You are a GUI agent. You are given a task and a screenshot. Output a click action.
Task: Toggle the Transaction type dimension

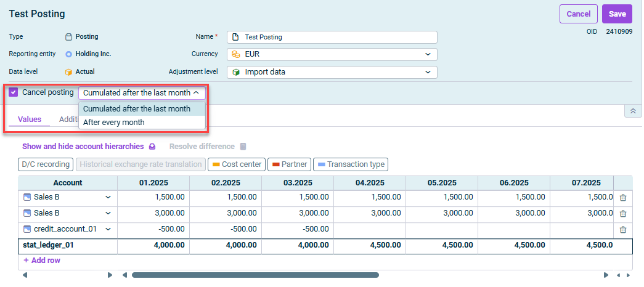(x=350, y=164)
